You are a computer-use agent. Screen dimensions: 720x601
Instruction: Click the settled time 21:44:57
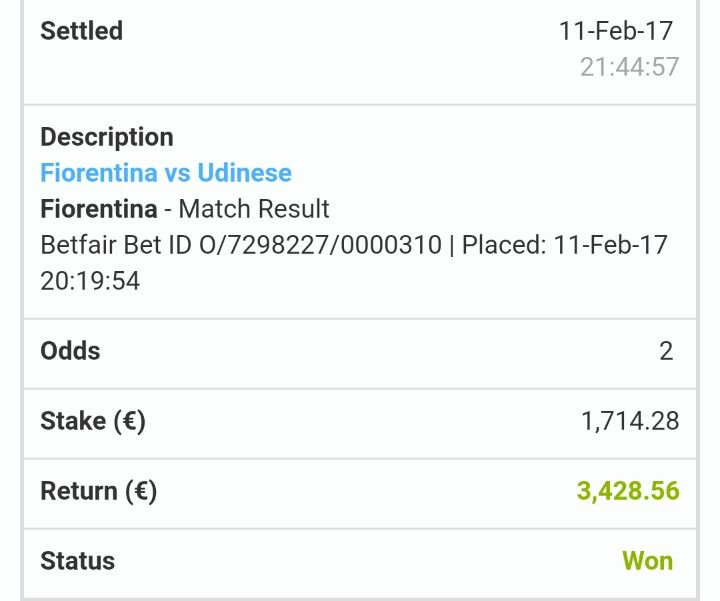click(x=629, y=67)
